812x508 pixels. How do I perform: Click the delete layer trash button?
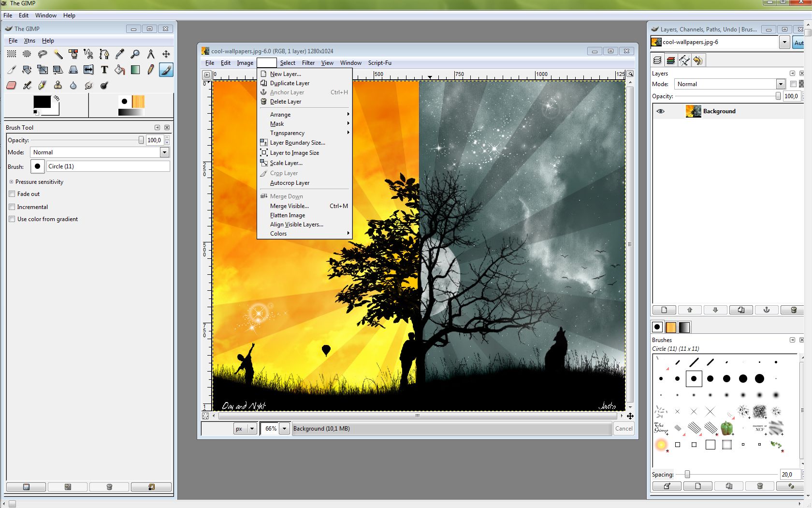(x=794, y=310)
